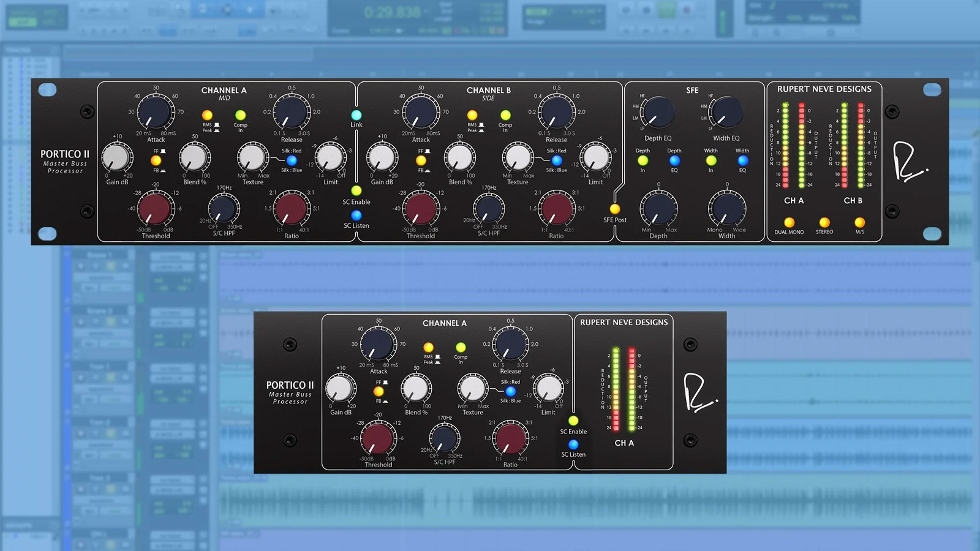Click Channel A Gain dB knob on stereo unit
Image resolution: width=980 pixels, height=551 pixels.
[116, 157]
